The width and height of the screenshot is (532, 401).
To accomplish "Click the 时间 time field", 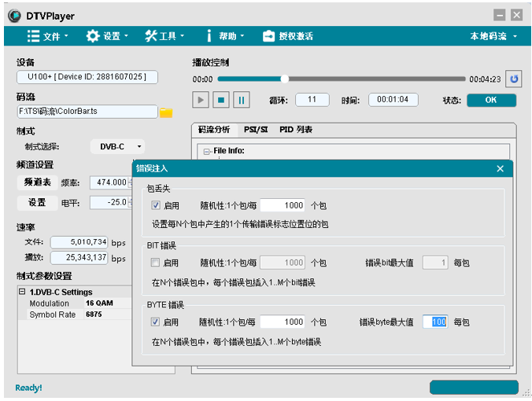I will [x=393, y=100].
